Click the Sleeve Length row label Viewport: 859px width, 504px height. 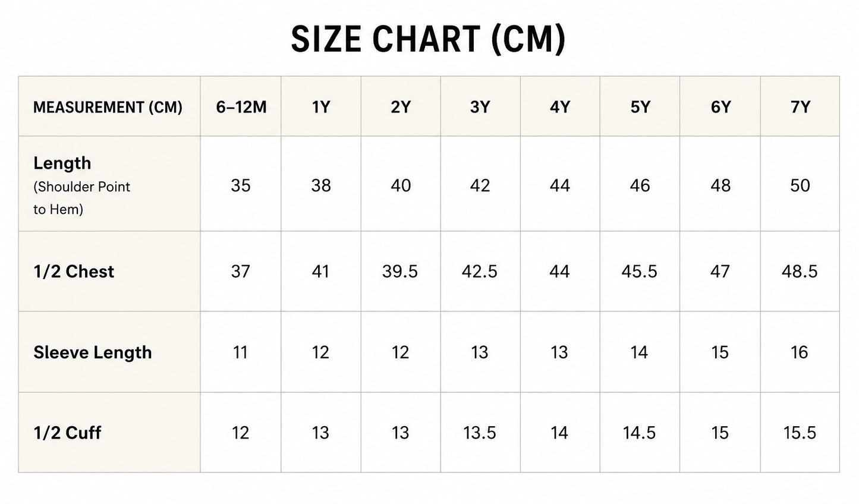pos(93,352)
